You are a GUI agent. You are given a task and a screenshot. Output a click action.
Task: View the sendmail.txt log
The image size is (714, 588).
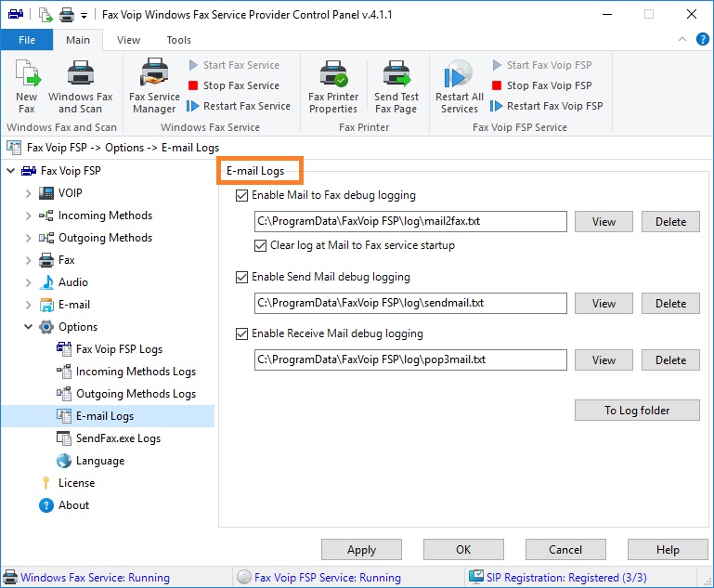click(604, 304)
